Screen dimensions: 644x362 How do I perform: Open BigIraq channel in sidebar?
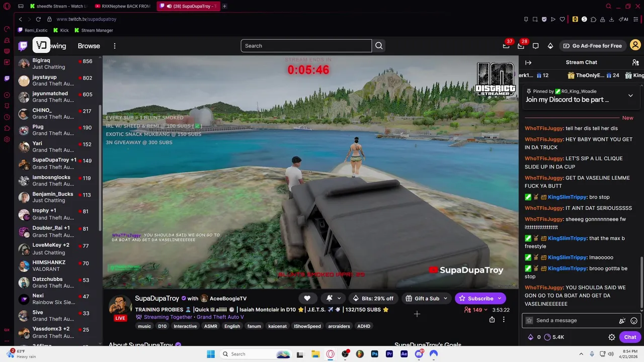point(58,63)
